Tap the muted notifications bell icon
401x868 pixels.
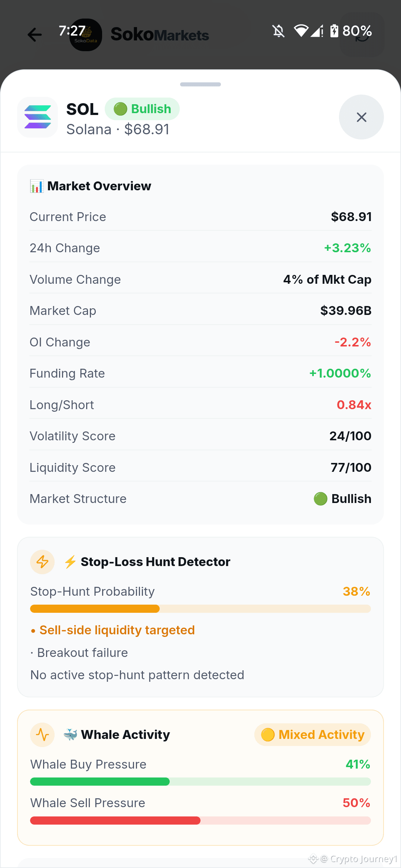(278, 31)
